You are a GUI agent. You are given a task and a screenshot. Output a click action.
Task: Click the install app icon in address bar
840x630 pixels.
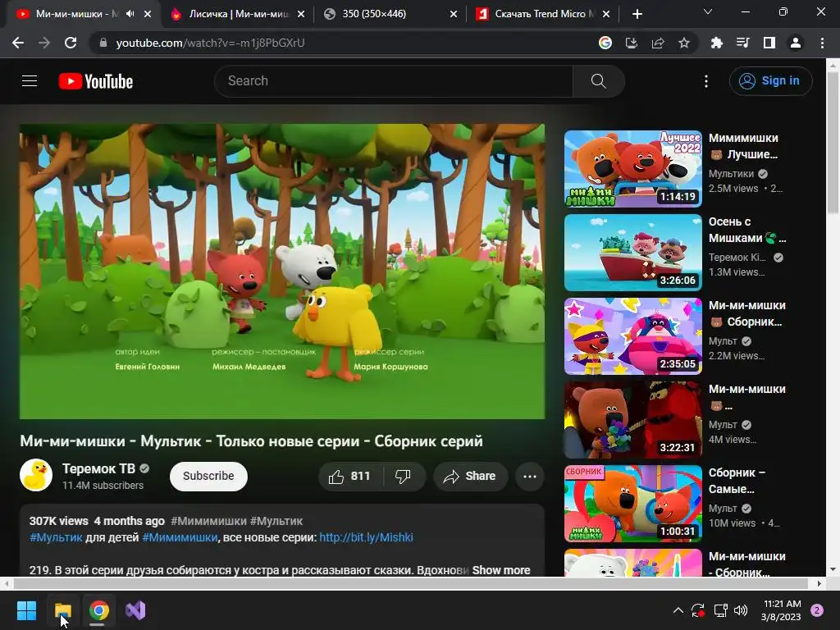[632, 43]
